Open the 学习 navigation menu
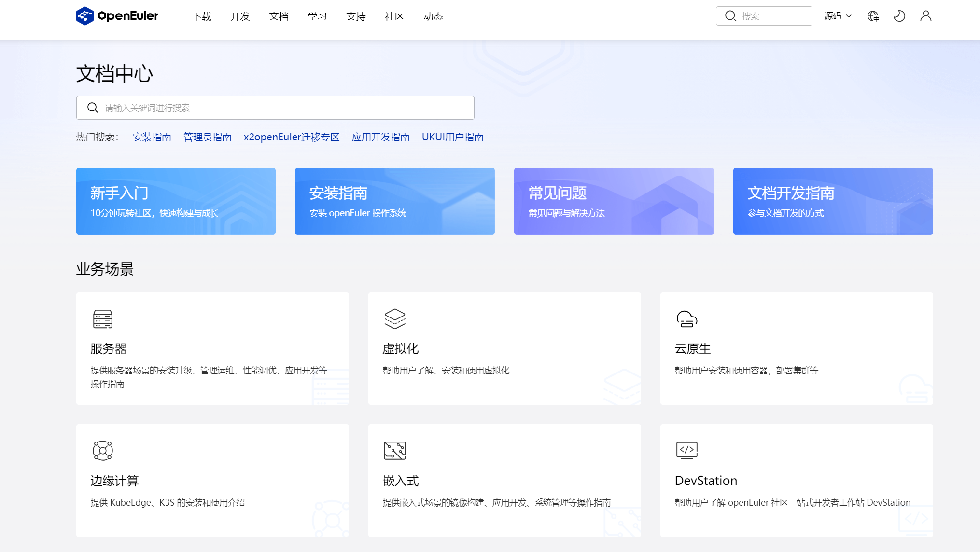This screenshot has width=980, height=552. [x=317, y=16]
